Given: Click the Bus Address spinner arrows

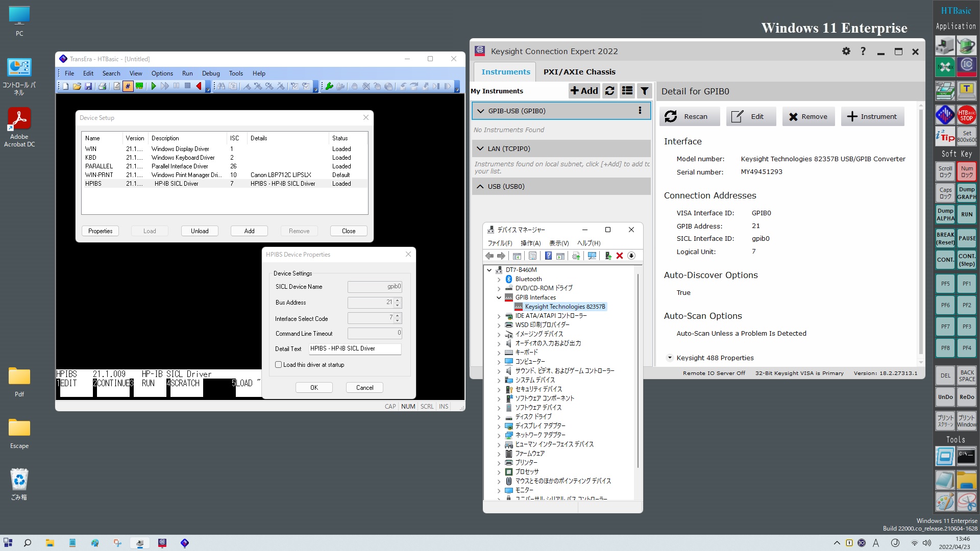Looking at the screenshot, I should point(398,303).
